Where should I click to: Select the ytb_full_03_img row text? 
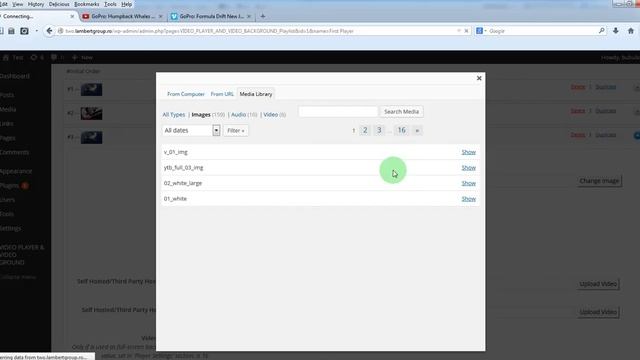[183, 167]
